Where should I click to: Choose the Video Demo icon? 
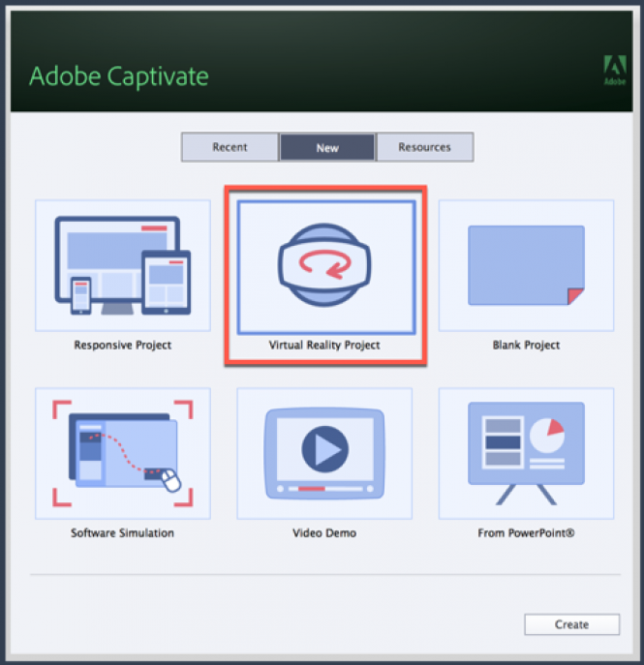coord(324,453)
